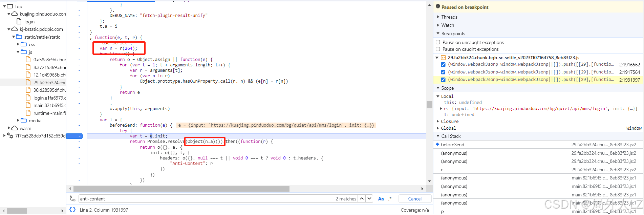
Task: Click Line 2, Column 1931997 status
Action: point(104,210)
